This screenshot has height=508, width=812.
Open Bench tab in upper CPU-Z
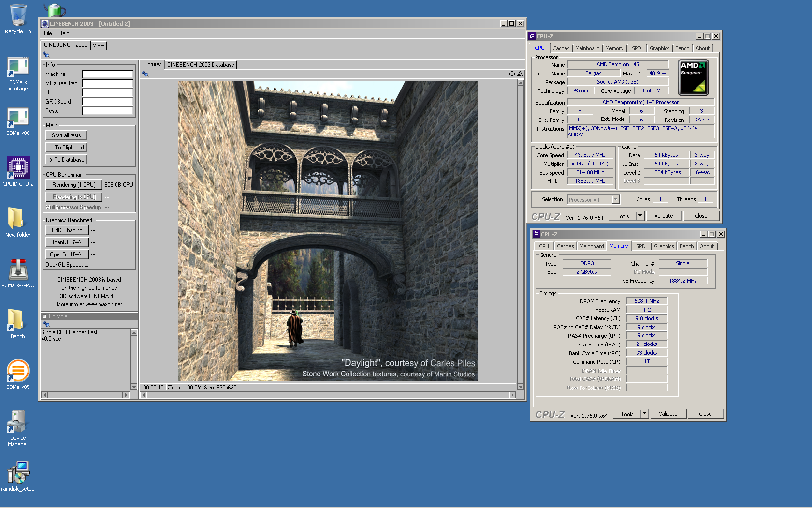click(x=682, y=48)
